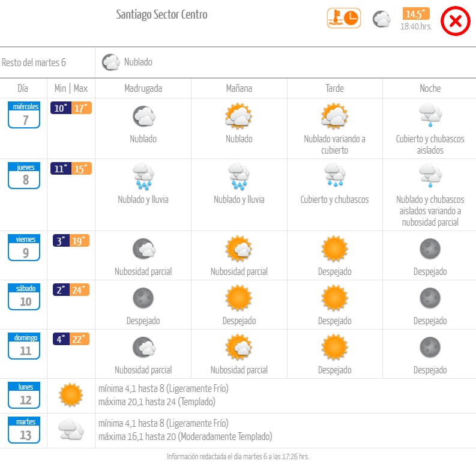The width and height of the screenshot is (476, 461).
Task: Select the jueves 8 calendar tile
Action: [x=24, y=175]
